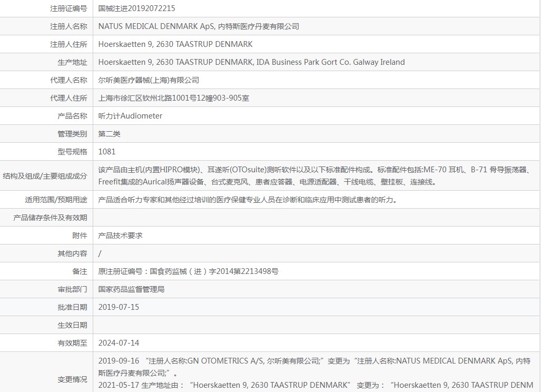Click the 注册人住所 label
The width and height of the screenshot is (542, 392).
(68, 44)
